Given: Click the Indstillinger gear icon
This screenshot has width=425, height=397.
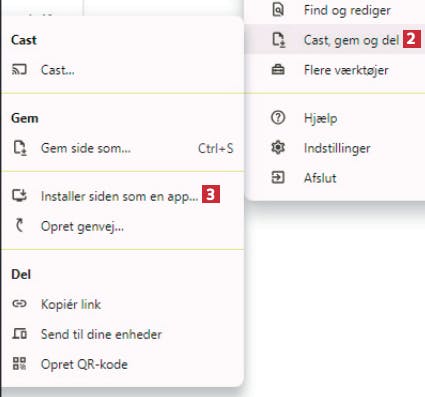Looking at the screenshot, I should pos(278,148).
